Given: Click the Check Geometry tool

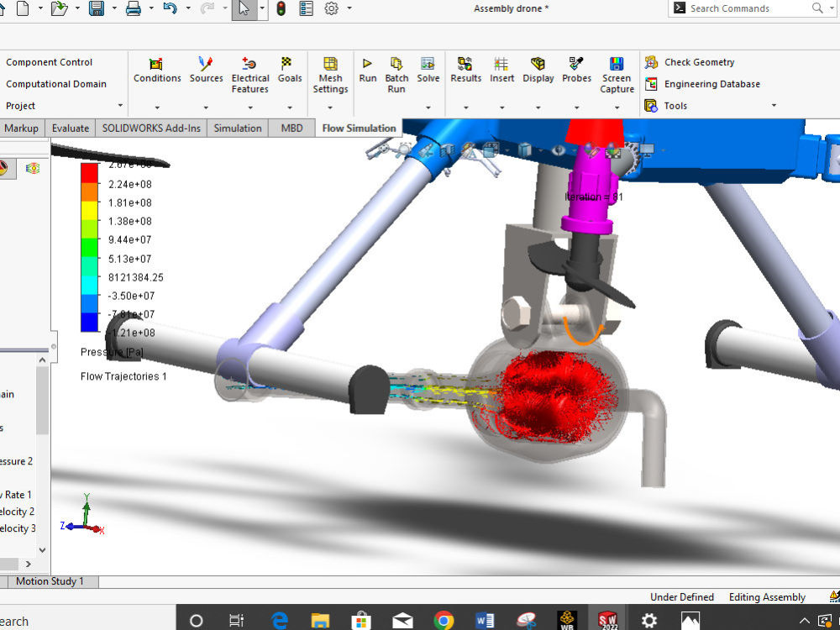Looking at the screenshot, I should point(698,61).
